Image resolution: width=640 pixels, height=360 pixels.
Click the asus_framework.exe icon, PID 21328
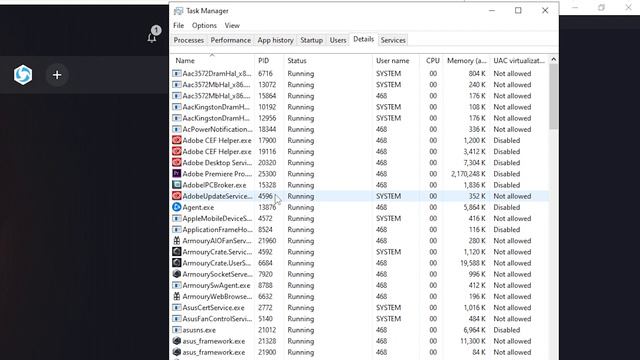[176, 341]
